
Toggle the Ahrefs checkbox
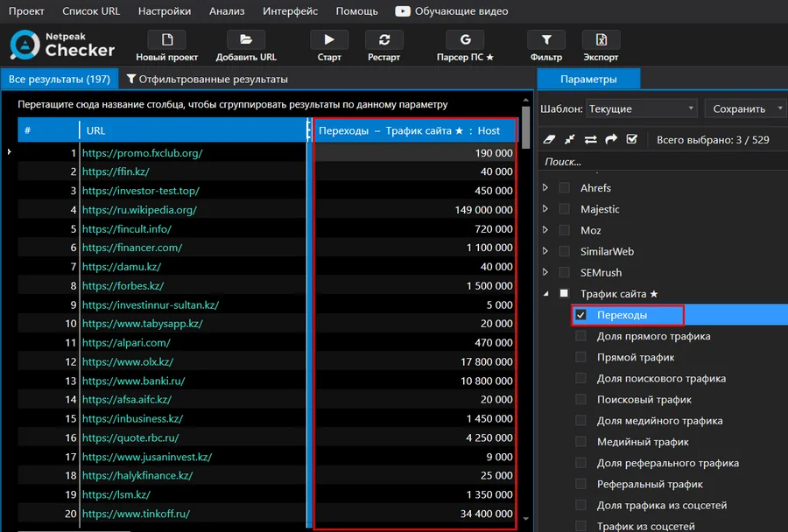pyautogui.click(x=565, y=187)
